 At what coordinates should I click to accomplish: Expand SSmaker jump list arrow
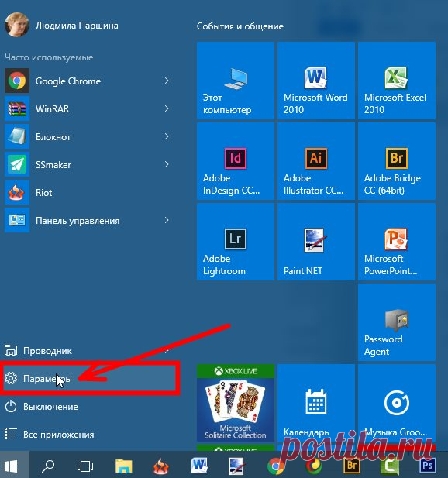click(x=167, y=164)
